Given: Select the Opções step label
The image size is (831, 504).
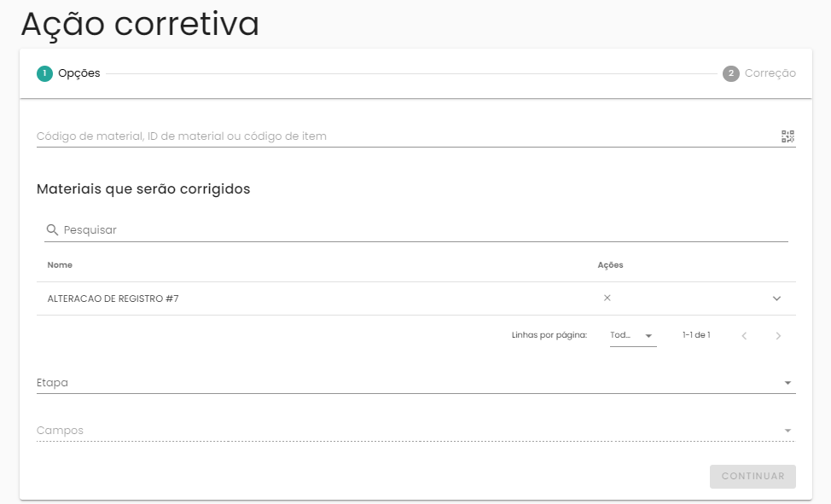Looking at the screenshot, I should pyautogui.click(x=79, y=73).
